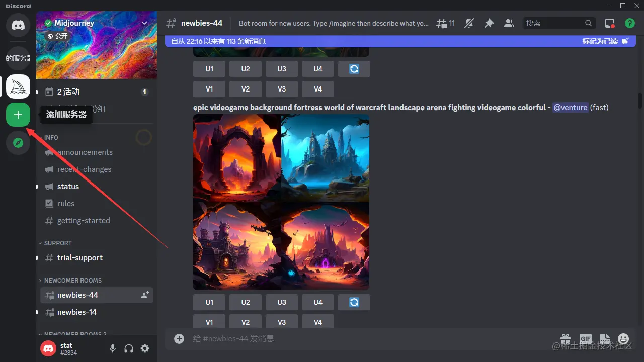Open User Settings gear icon
644x362 pixels.
(x=145, y=348)
